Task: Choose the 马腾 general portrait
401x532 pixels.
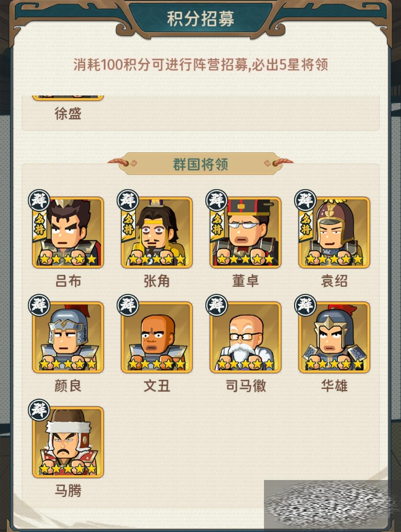Action: pos(68,442)
